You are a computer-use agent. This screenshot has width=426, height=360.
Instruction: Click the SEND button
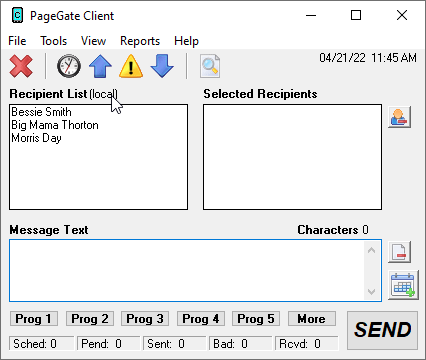coord(382,330)
